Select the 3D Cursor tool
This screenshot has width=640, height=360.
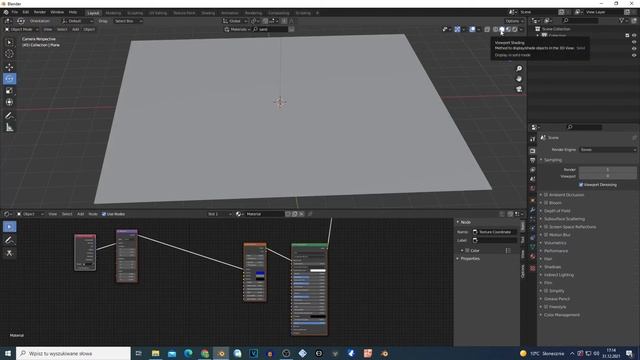pos(9,54)
